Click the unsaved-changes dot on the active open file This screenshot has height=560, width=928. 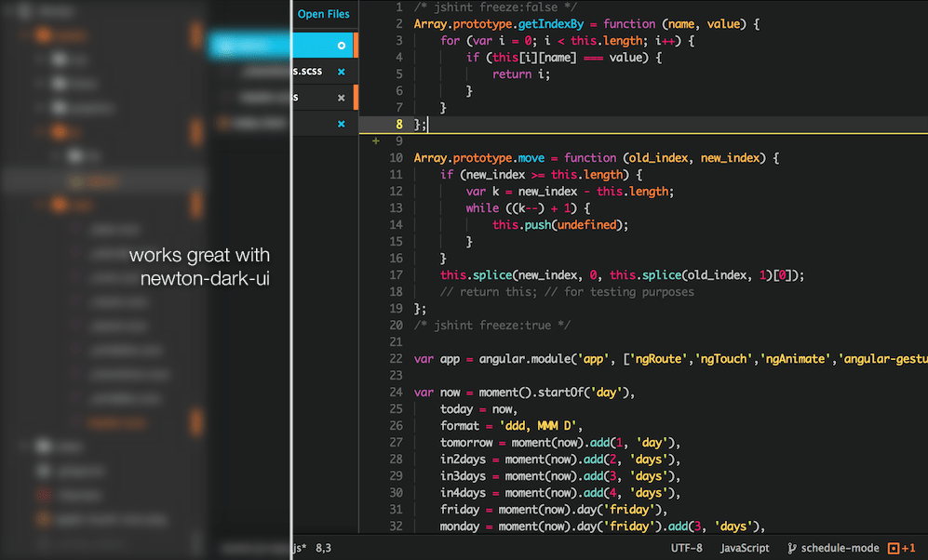pyautogui.click(x=342, y=45)
